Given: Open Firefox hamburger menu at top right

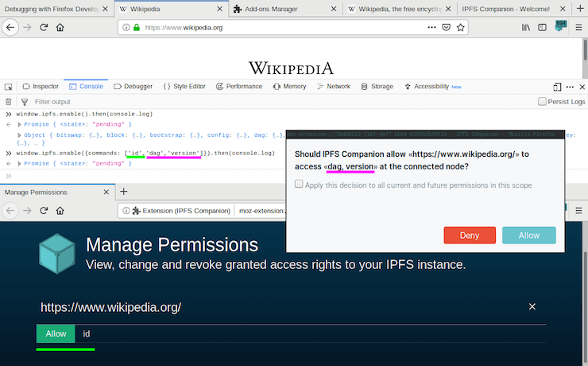Looking at the screenshot, I should 578,27.
